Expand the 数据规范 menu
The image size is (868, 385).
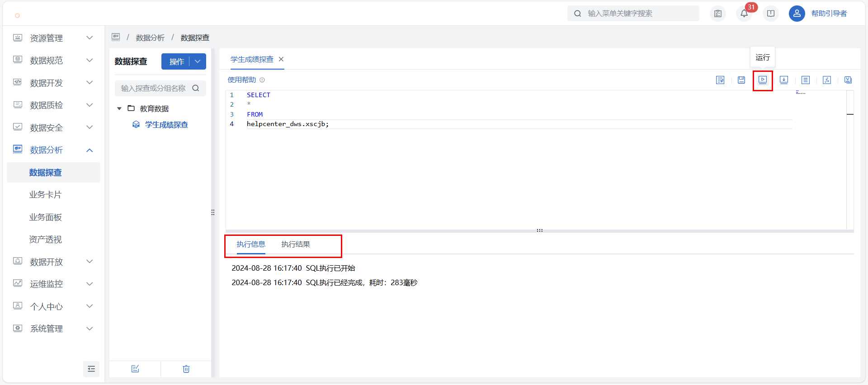point(54,60)
